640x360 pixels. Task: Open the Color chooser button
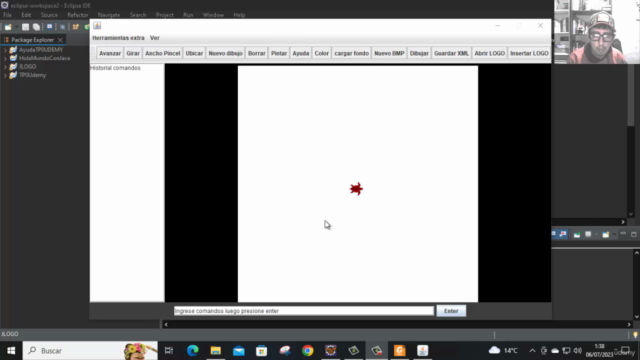click(x=321, y=53)
